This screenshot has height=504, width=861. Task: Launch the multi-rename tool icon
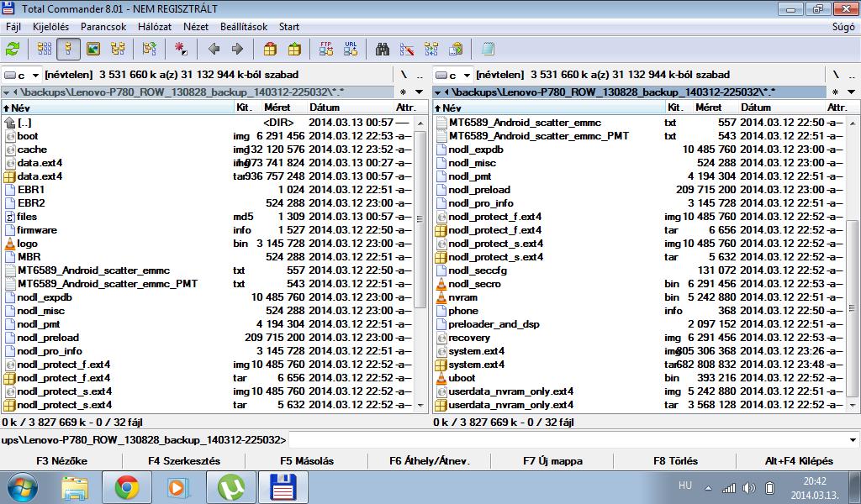(x=407, y=50)
